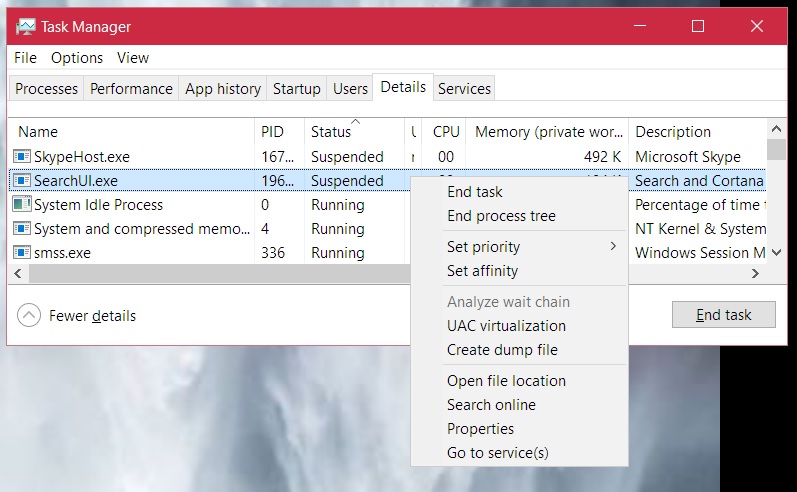Screen dimensions: 797x492
Task: Switch to the Startup tab
Action: (296, 88)
